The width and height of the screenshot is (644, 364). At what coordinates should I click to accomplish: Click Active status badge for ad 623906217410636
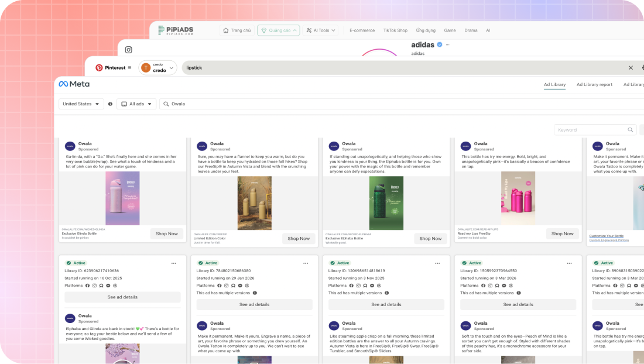(76, 263)
